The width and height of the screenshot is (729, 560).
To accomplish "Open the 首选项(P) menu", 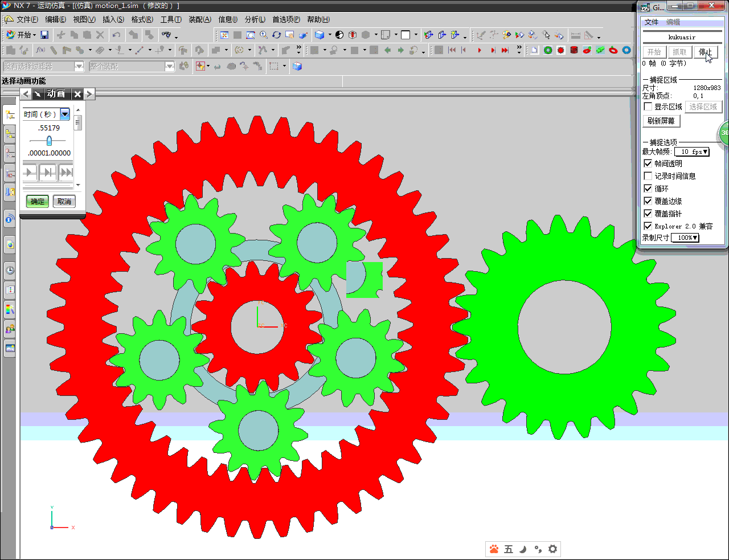I will coord(286,19).
